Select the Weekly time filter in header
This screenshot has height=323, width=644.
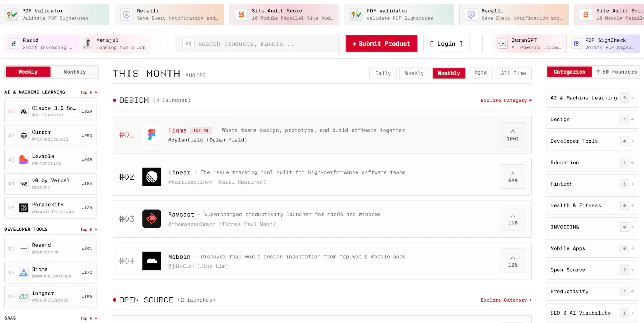tap(414, 73)
